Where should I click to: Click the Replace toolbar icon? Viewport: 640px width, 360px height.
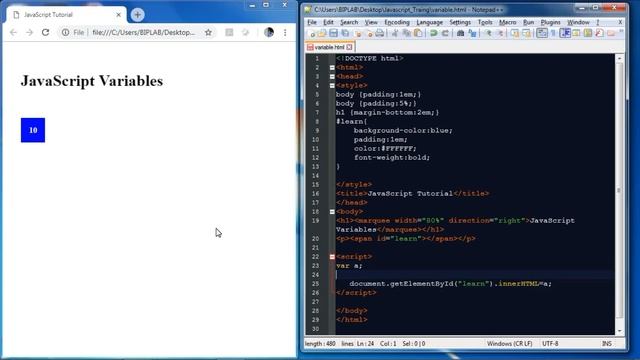(472, 33)
